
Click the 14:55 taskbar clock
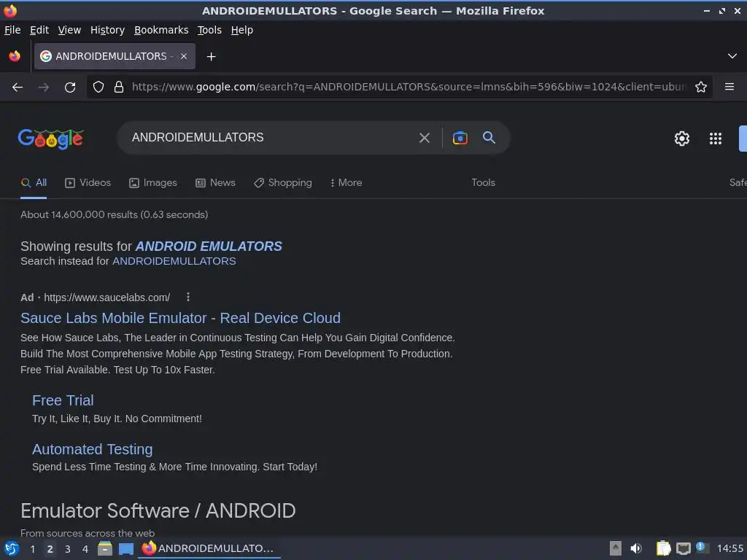coord(729,548)
